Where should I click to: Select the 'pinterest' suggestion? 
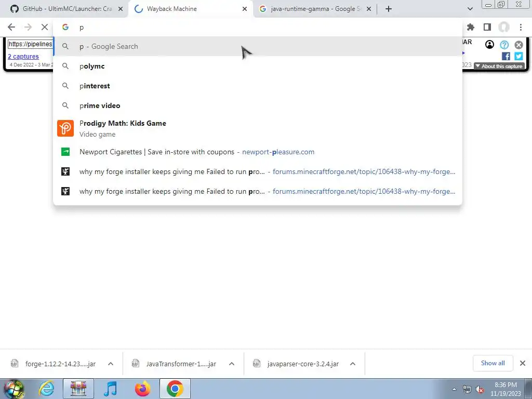pos(258,86)
